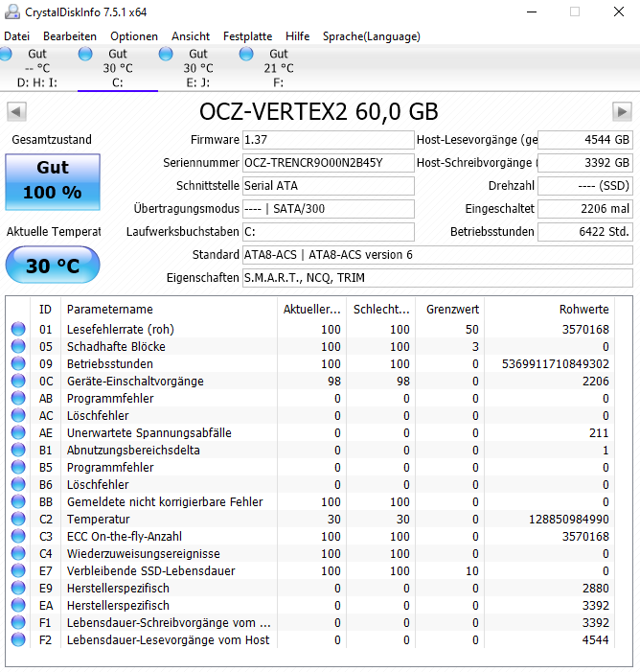Click status orb for Abnutzungsbereichsdelta
This screenshot has width=640, height=672.
[x=18, y=450]
